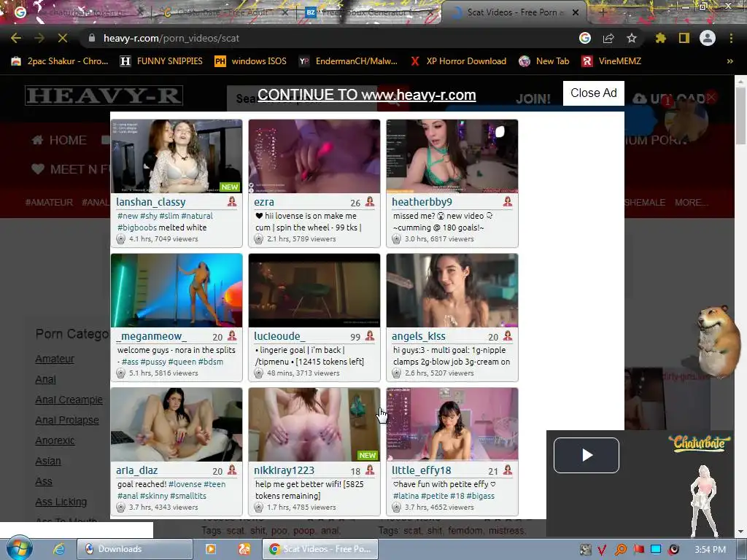
Task: Open a new browser tab with plus button
Action: (603, 12)
